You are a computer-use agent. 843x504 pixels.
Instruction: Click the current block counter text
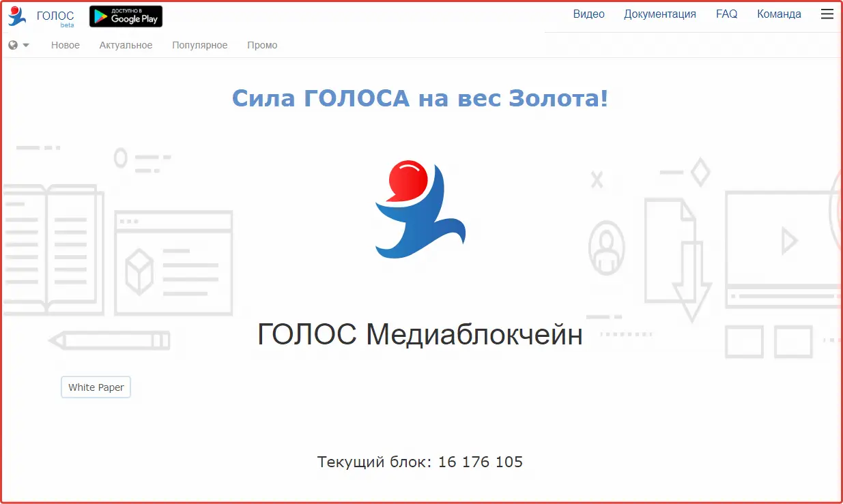419,462
